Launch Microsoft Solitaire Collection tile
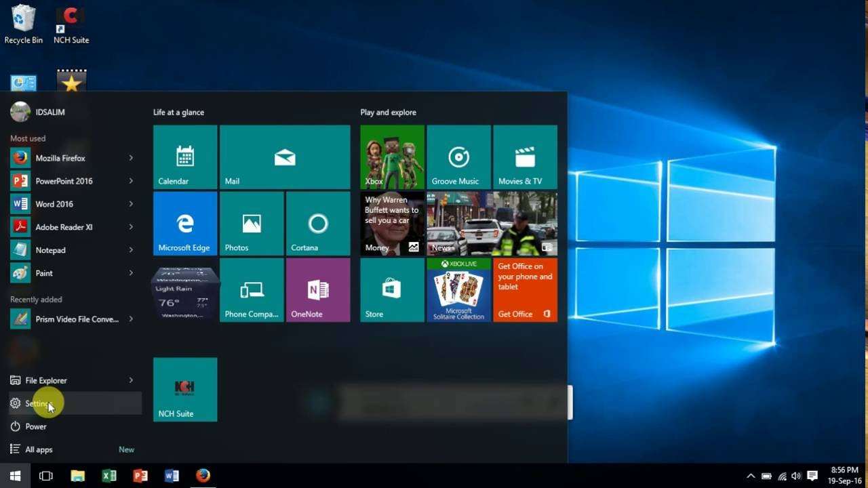The height and width of the screenshot is (488, 868). 458,289
